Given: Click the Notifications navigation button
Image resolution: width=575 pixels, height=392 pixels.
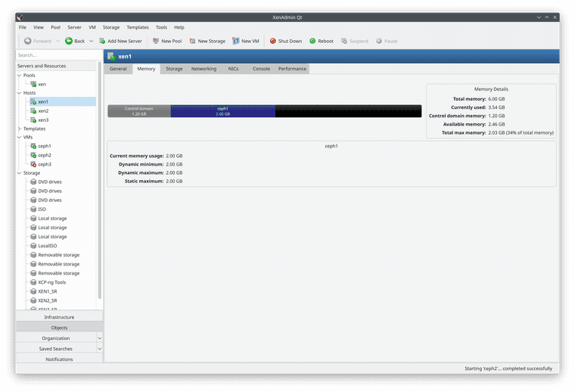Looking at the screenshot, I should pyautogui.click(x=59, y=359).
